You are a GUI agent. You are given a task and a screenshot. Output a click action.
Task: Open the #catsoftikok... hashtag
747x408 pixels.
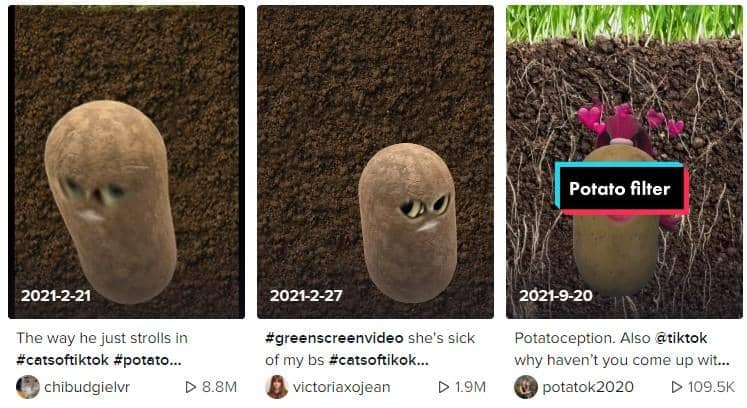379,360
